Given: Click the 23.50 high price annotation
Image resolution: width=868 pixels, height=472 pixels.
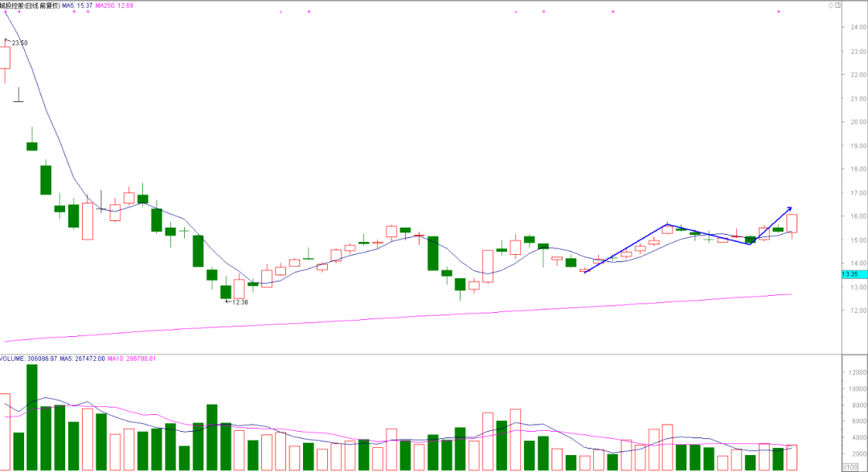Looking at the screenshot, I should 19,43.
